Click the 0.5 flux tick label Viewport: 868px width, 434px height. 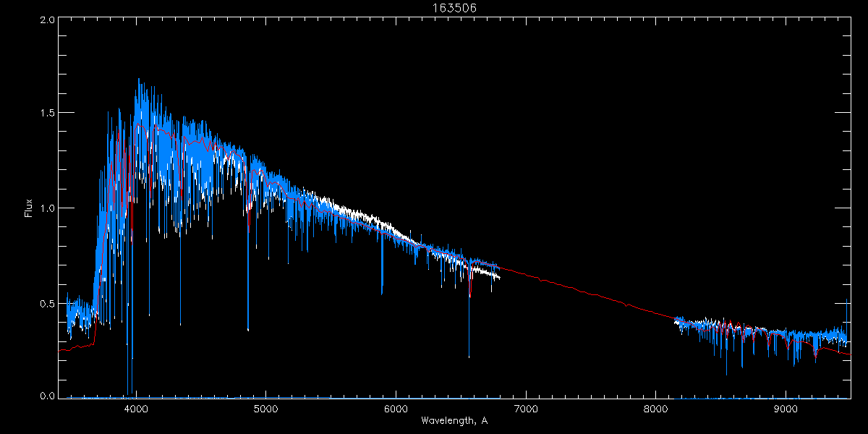coord(47,303)
